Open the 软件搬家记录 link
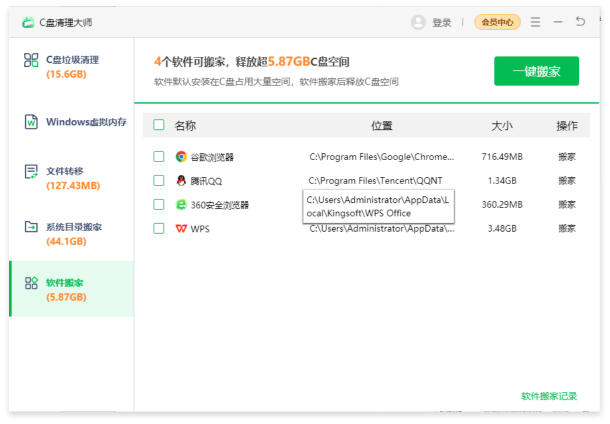The height and width of the screenshot is (424, 610). coord(549,396)
